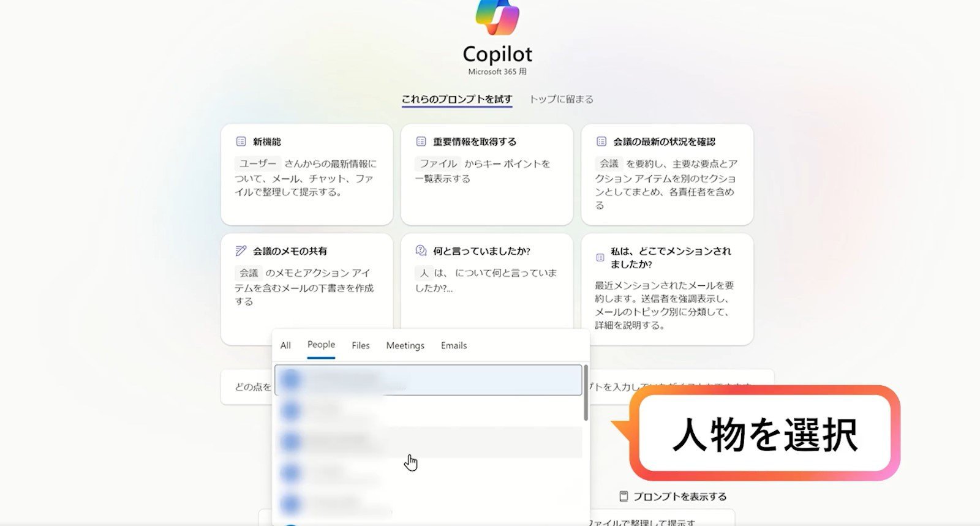Click the 最近メンションされたメールを要約します description text
This screenshot has height=526, width=980.
coord(664,305)
